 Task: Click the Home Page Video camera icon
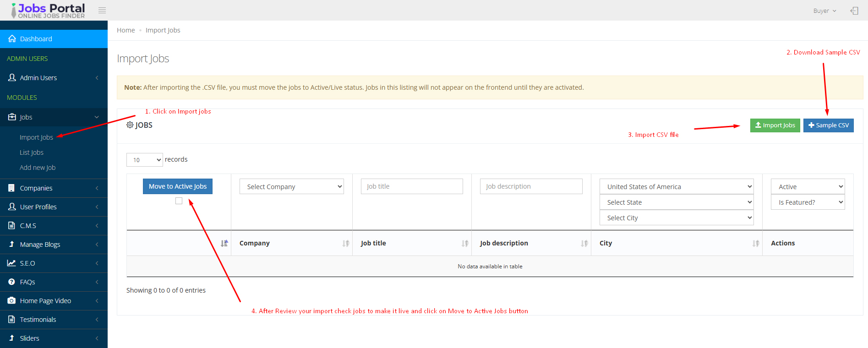coord(11,301)
